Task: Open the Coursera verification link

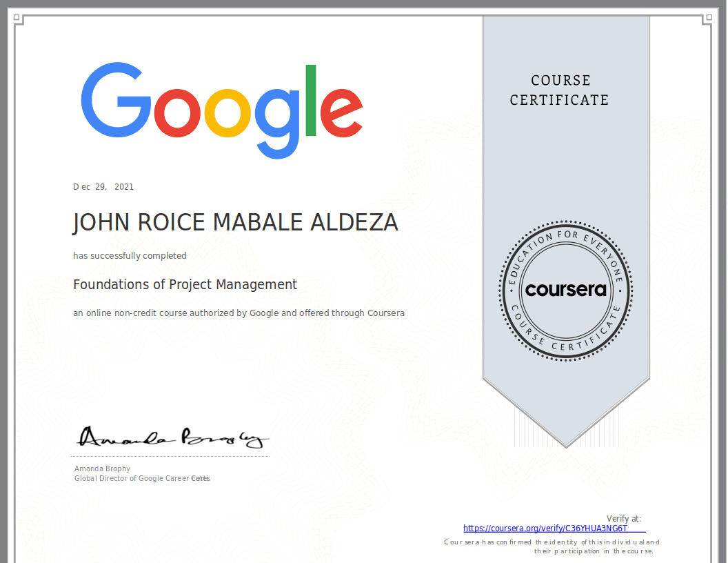Action: click(545, 528)
